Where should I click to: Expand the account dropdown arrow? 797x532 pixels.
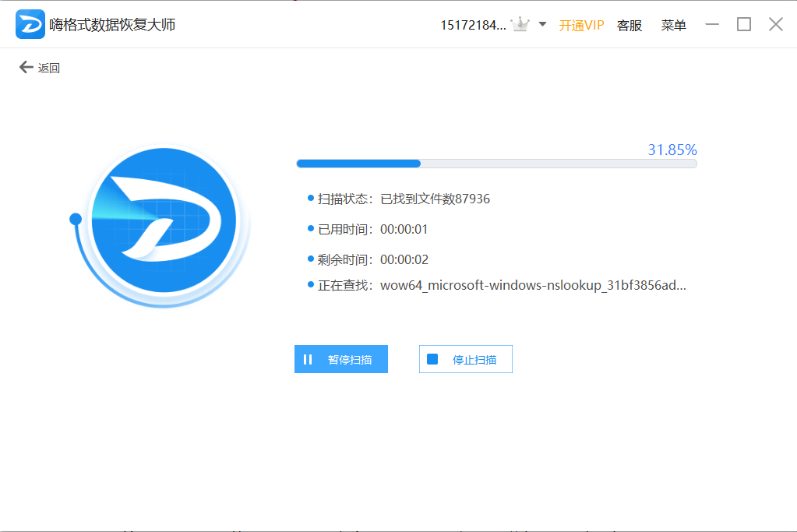542,24
